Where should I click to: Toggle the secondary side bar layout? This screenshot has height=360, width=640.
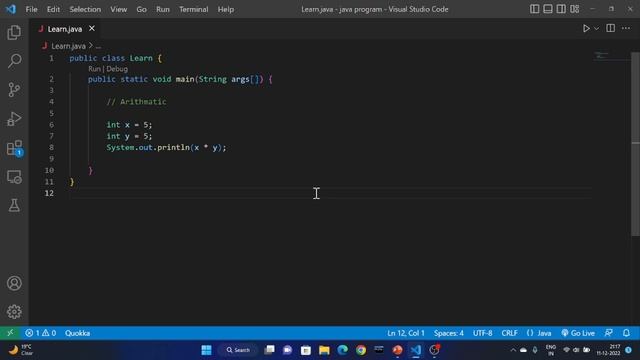point(561,9)
